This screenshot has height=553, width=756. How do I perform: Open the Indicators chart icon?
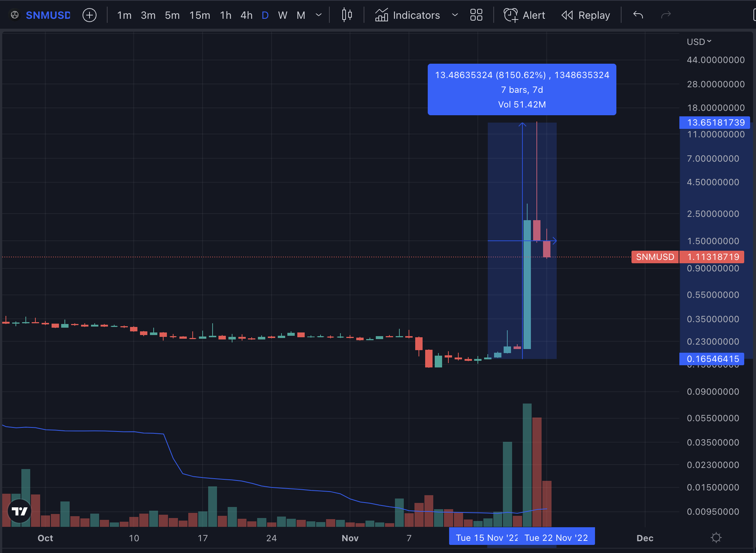[382, 15]
